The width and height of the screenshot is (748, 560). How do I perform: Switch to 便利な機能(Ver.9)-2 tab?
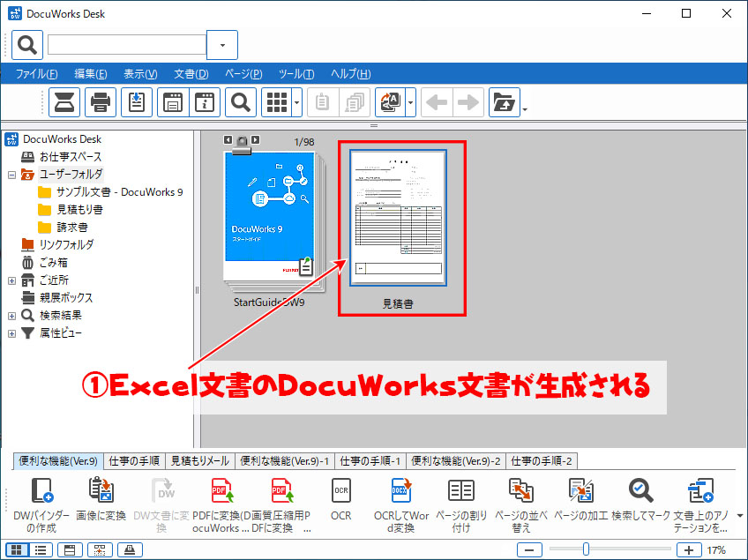tap(455, 460)
